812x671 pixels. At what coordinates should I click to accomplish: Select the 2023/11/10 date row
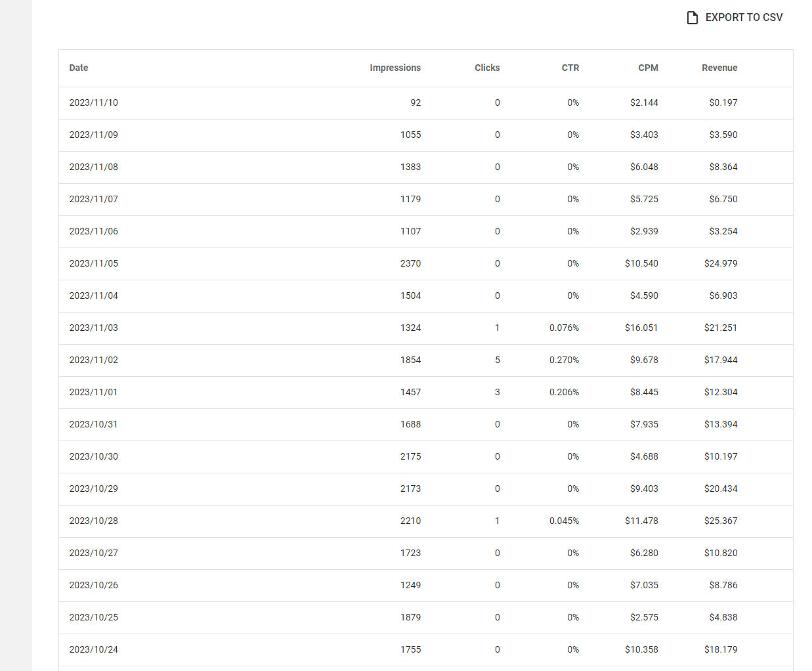94,102
